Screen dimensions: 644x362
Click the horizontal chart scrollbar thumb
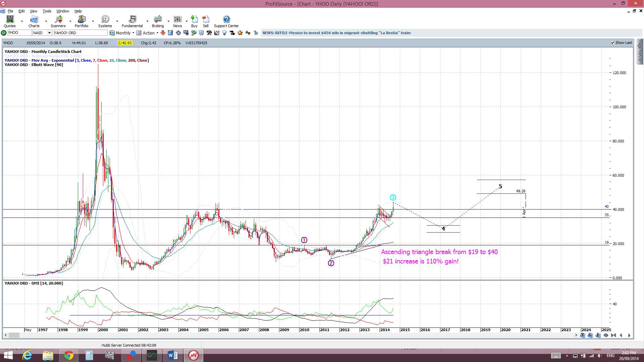coord(14,335)
